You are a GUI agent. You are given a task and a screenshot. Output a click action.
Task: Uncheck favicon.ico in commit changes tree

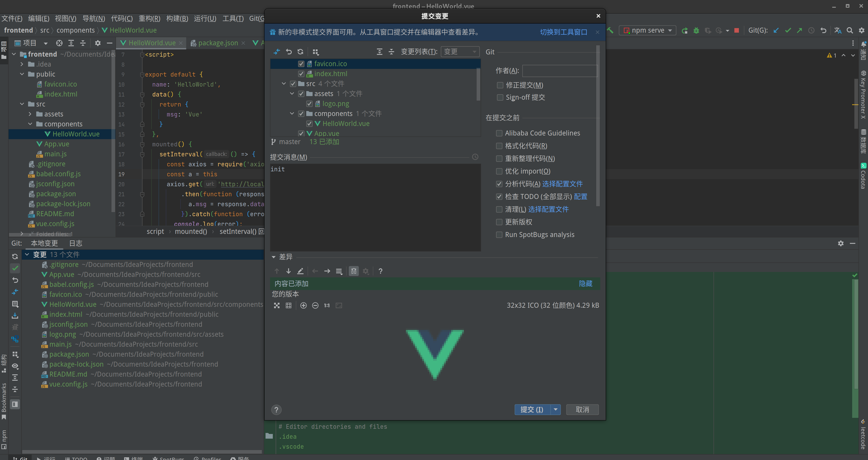[x=301, y=64]
